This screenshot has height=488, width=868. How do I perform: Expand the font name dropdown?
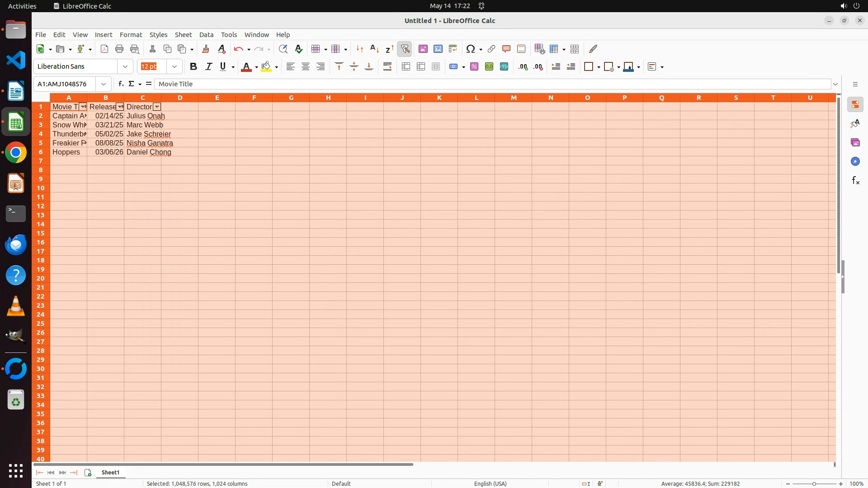click(125, 66)
